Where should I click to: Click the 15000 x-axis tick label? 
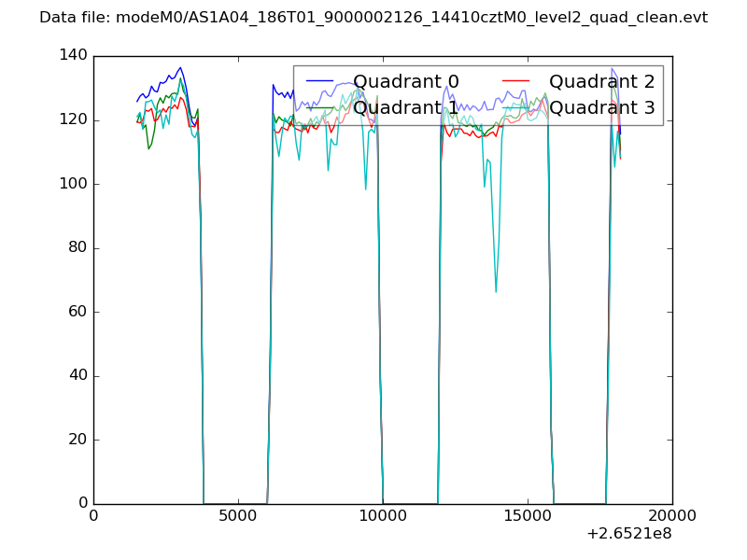528,516
